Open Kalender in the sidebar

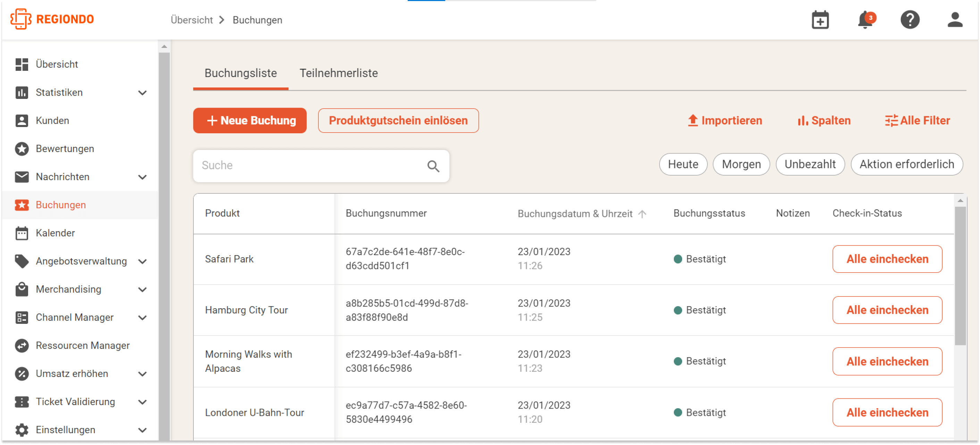click(x=55, y=233)
